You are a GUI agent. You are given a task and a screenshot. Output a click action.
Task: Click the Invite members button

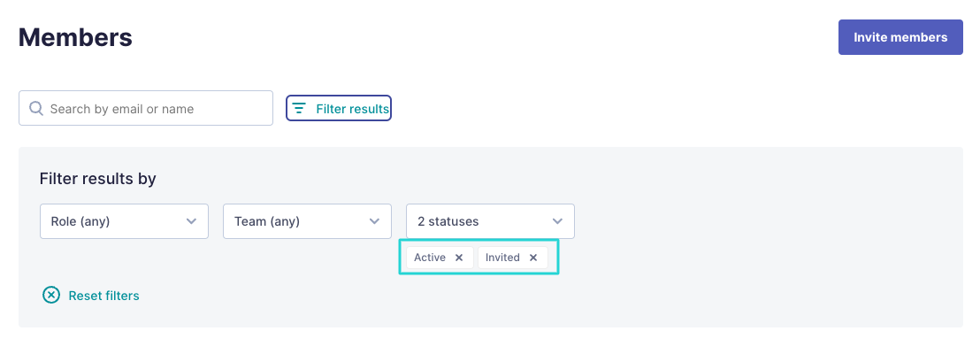900,37
